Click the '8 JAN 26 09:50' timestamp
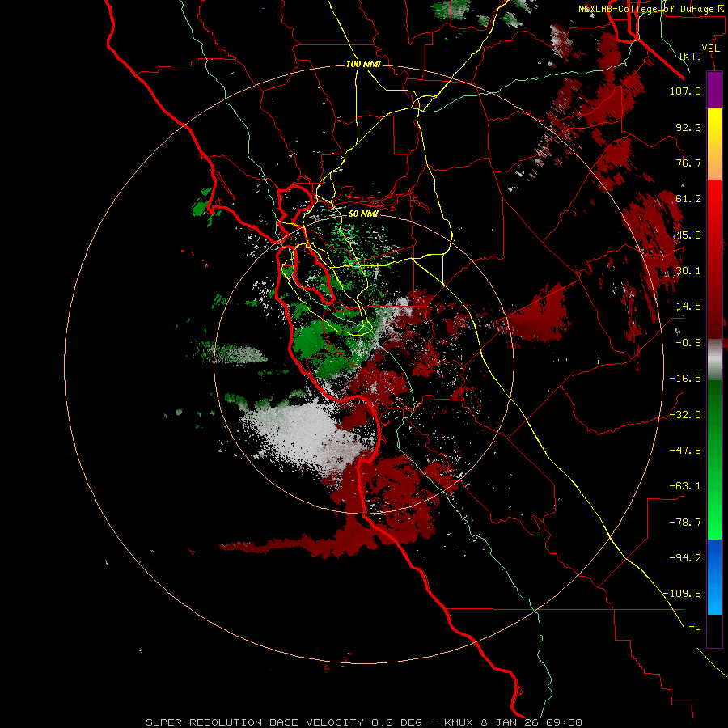 point(533,722)
